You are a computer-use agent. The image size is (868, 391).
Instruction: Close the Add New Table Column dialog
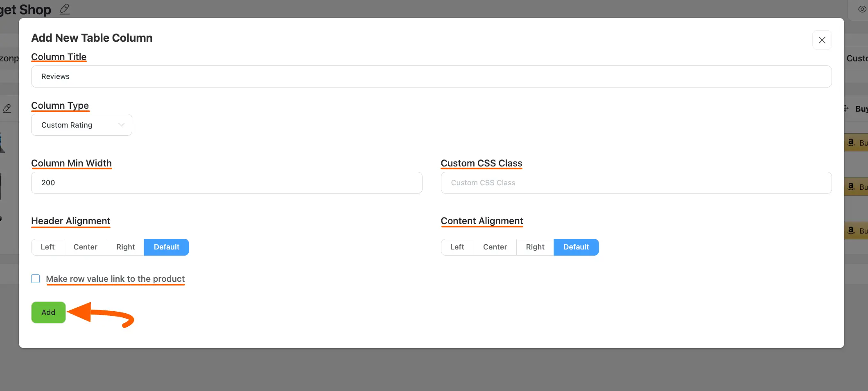pyautogui.click(x=822, y=40)
